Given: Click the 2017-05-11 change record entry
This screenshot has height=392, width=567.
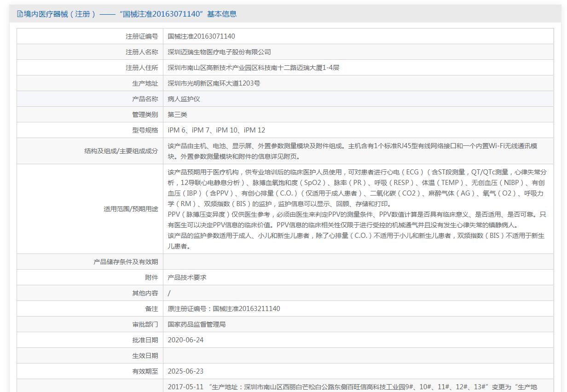Looking at the screenshot, I should pos(352,386).
